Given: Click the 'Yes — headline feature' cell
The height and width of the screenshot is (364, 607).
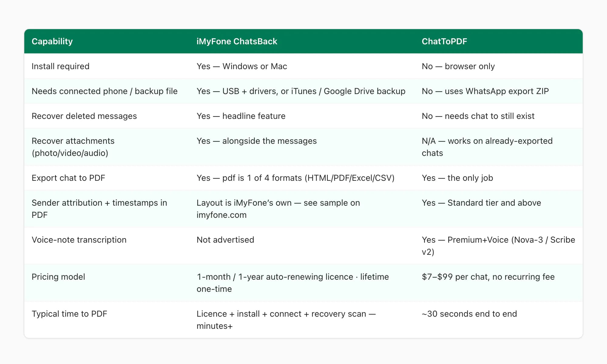Looking at the screenshot, I should pyautogui.click(x=241, y=116).
